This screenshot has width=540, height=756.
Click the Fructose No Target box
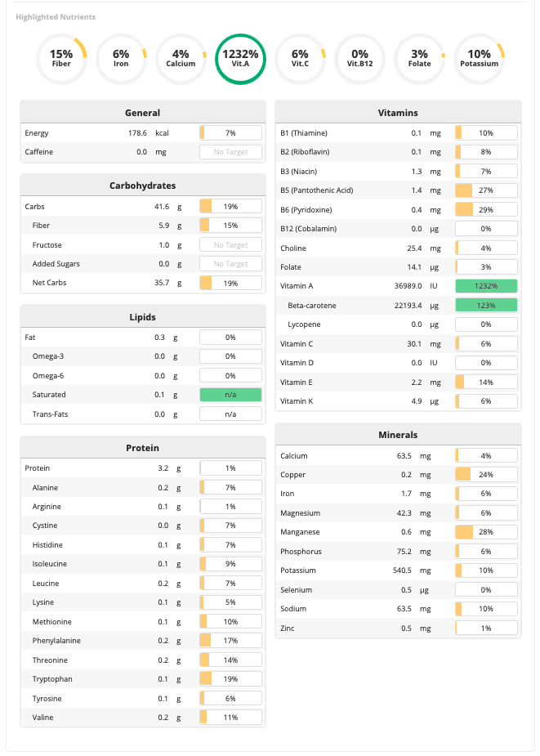coord(230,245)
